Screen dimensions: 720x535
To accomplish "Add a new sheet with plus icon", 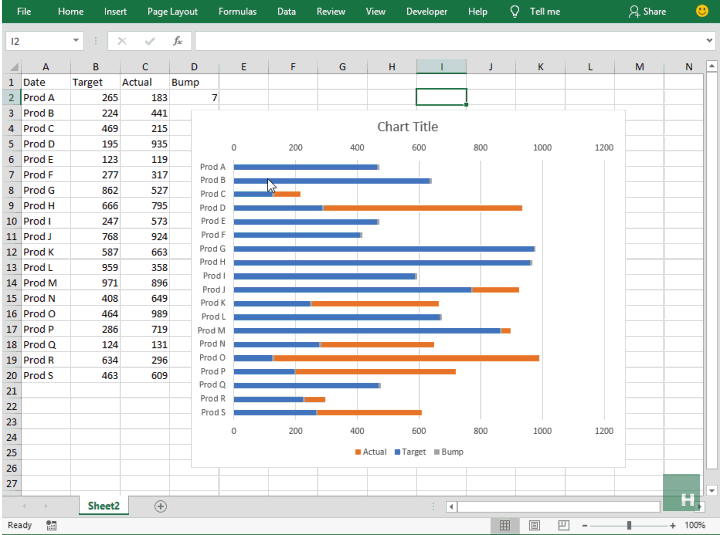I will (161, 506).
